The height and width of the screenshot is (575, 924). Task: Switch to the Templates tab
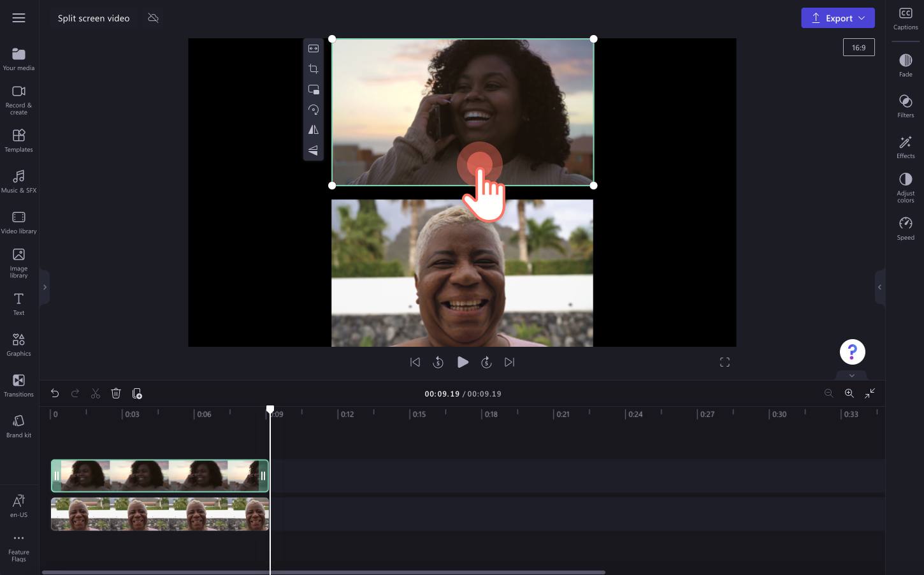pyautogui.click(x=18, y=140)
